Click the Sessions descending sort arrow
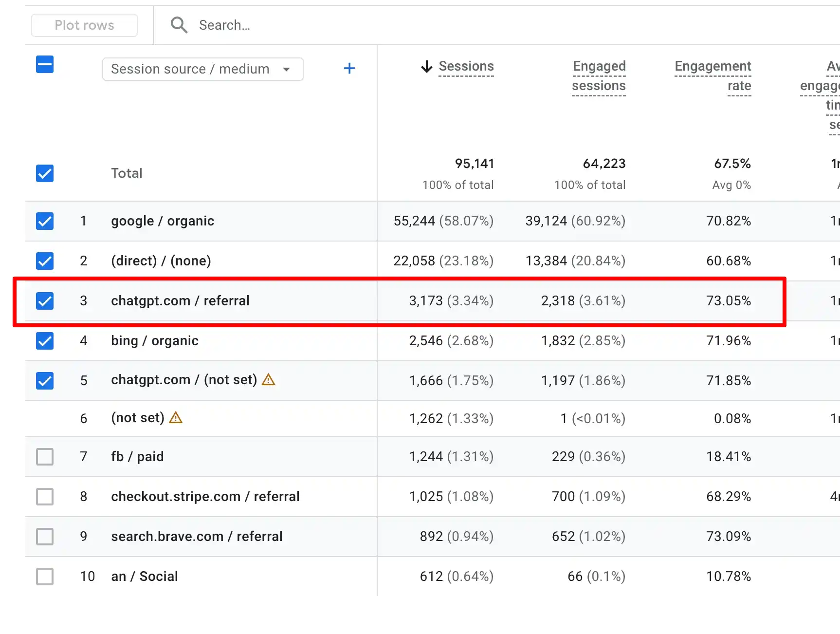This screenshot has height=634, width=840. [x=426, y=67]
